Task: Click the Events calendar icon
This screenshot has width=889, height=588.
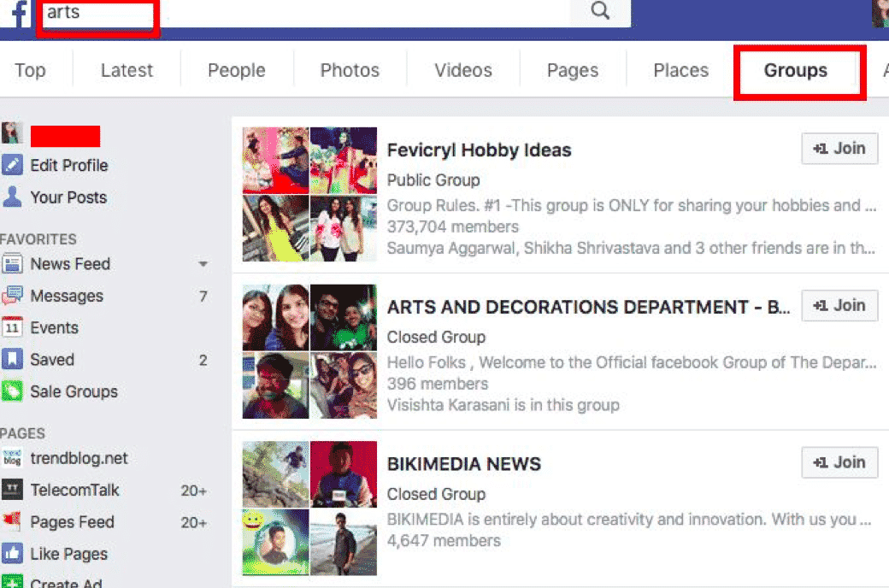Action: click(12, 327)
